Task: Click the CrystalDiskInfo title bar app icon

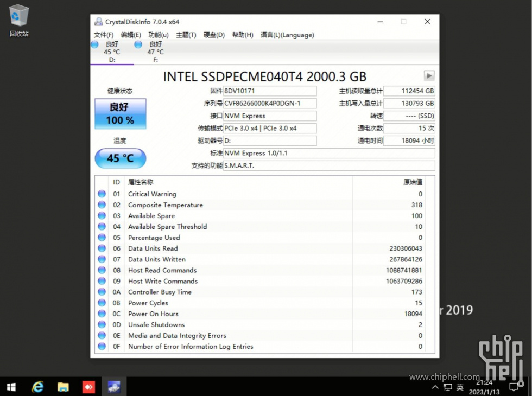Action: (x=98, y=22)
